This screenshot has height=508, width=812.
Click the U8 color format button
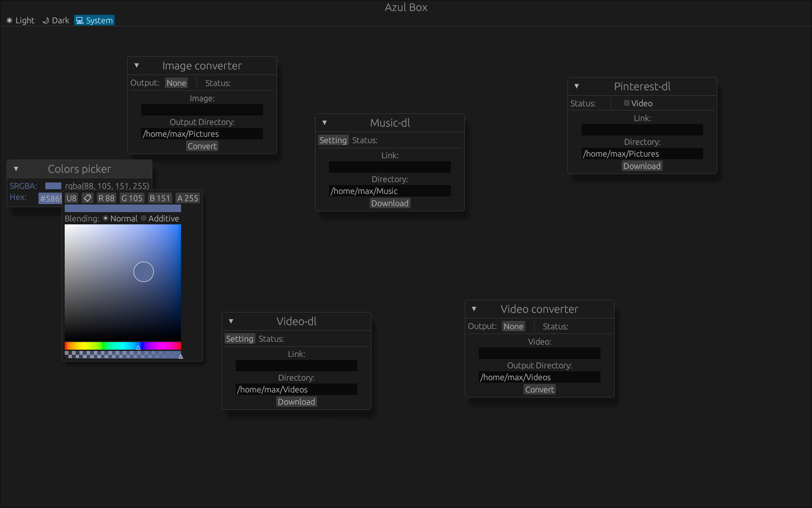(71, 198)
